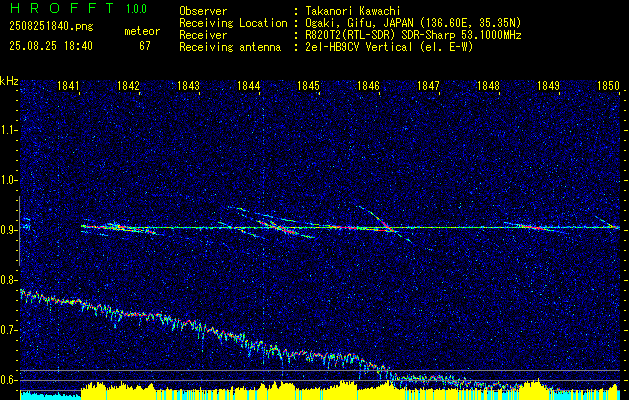Click the Receiving Location label

[233, 23]
